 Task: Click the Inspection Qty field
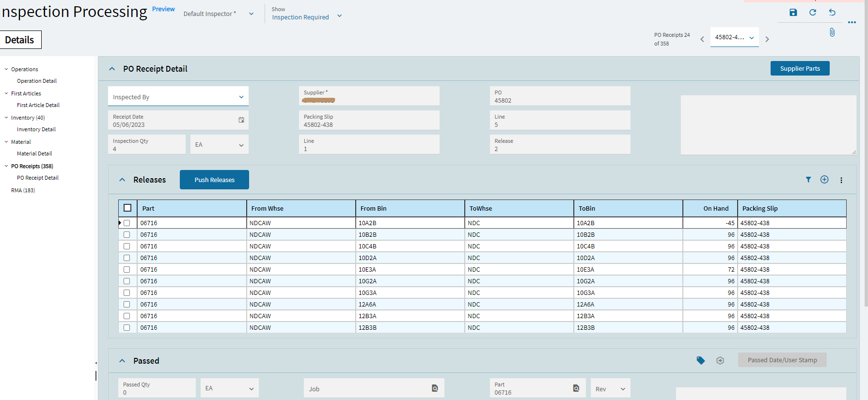147,145
